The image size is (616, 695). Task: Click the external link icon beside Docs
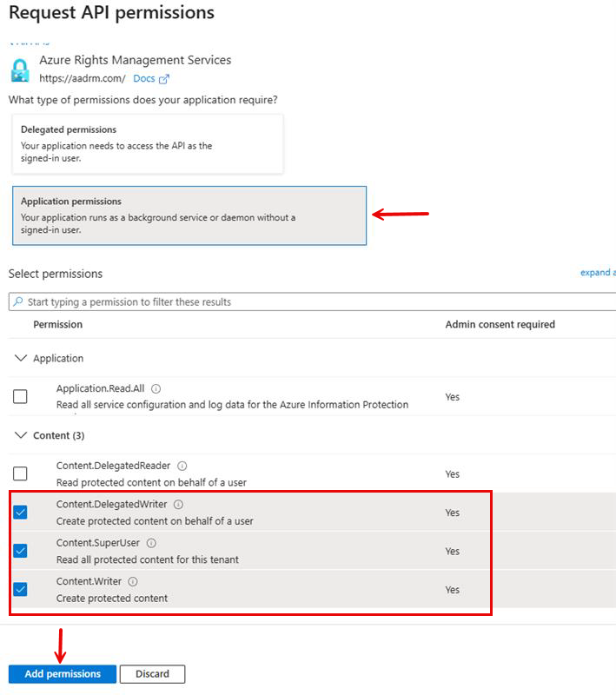pyautogui.click(x=163, y=77)
